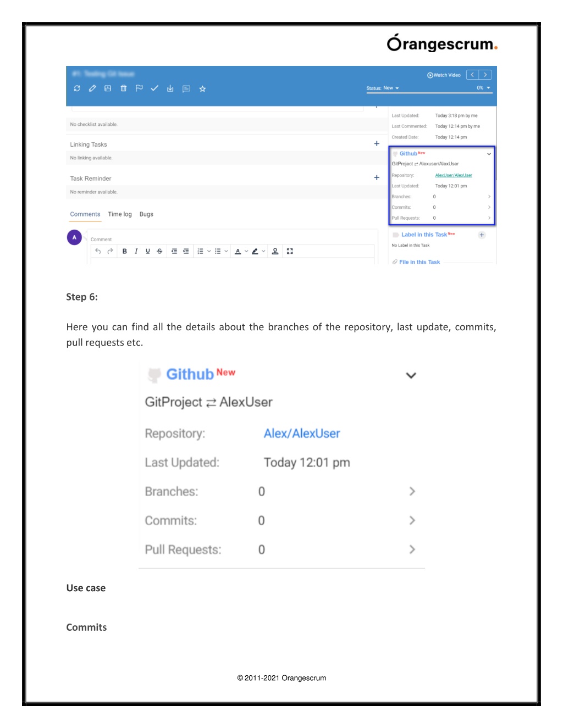Apply highlight color with marker icon
The height and width of the screenshot is (728, 563).
click(255, 251)
